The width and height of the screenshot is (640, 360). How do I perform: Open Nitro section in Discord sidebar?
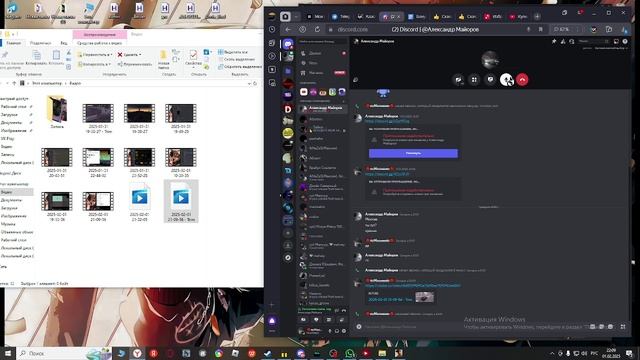(323, 63)
